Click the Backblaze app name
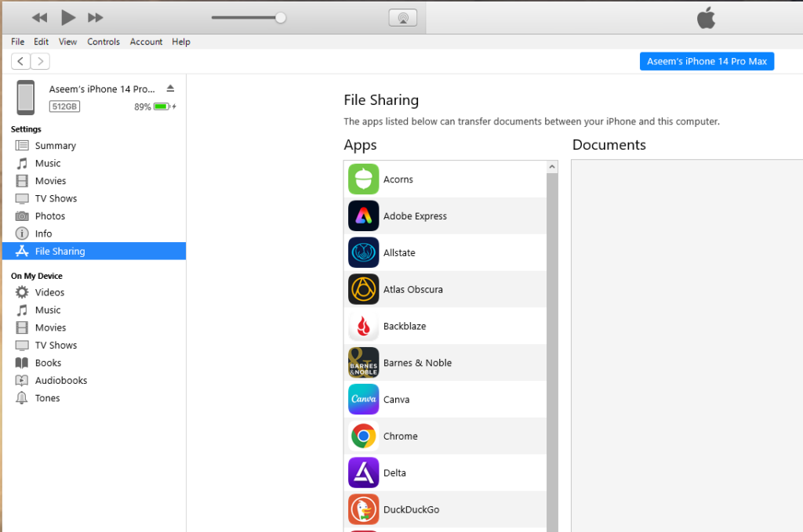 pyautogui.click(x=405, y=327)
